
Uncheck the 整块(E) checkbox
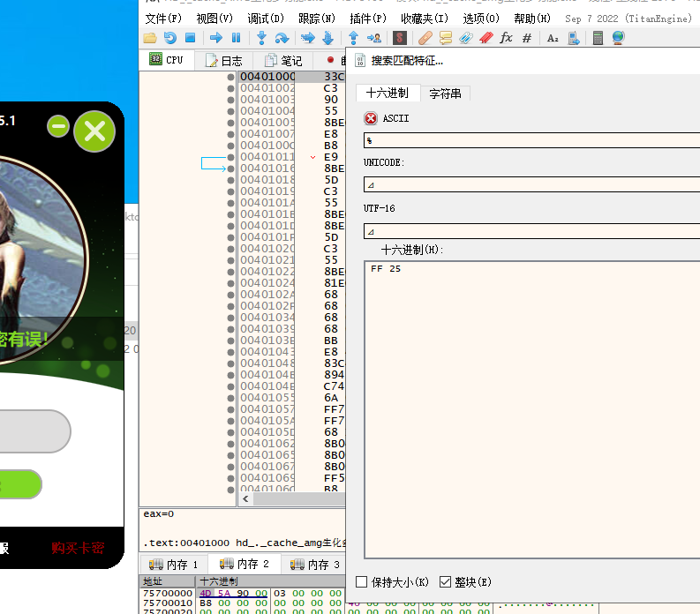click(x=445, y=582)
